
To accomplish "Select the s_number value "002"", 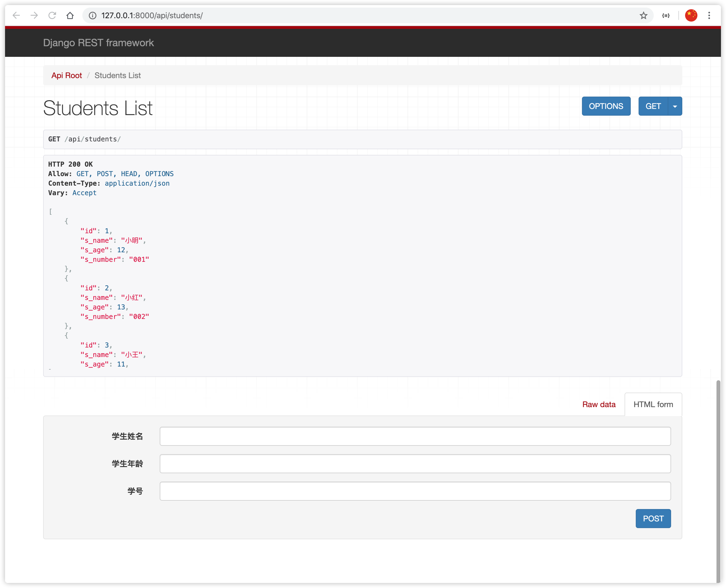I will (139, 317).
